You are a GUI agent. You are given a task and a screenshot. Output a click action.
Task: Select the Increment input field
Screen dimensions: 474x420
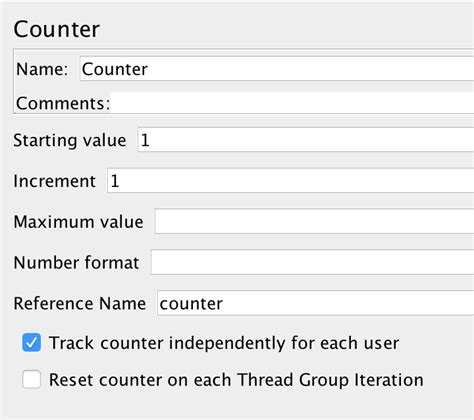(291, 181)
